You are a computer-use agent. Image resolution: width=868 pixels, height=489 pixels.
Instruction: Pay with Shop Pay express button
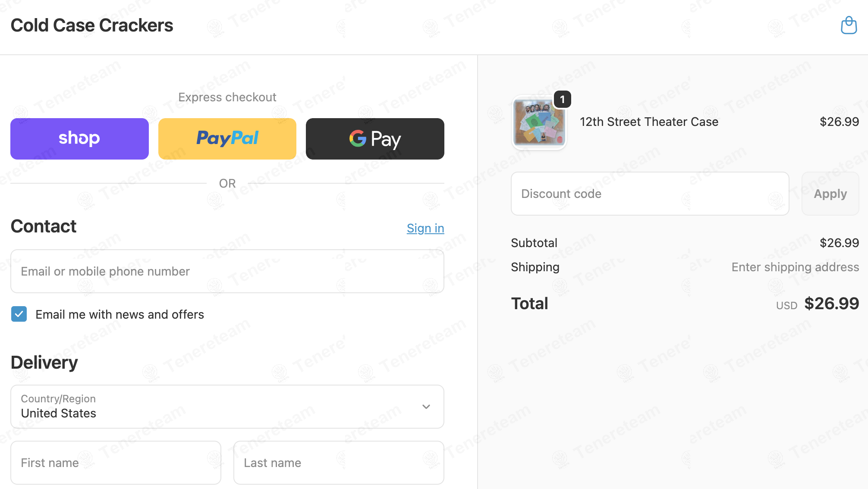(79, 139)
